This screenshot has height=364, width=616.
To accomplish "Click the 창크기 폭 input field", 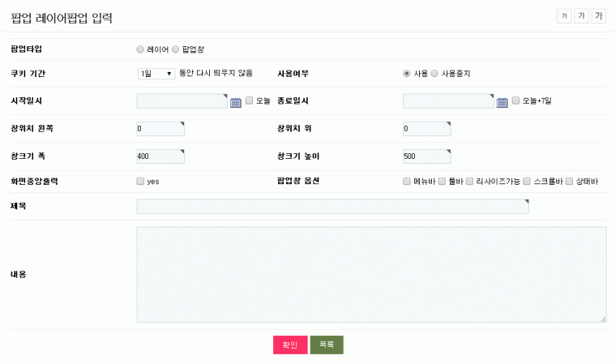I will click(x=160, y=156).
